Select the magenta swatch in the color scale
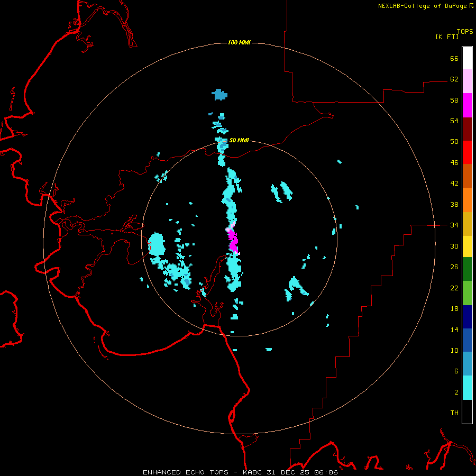 coord(467,105)
